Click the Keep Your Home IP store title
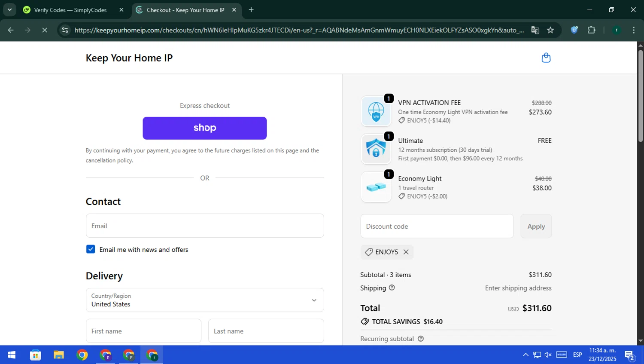Screen dimensions: 644x364 [x=129, y=58]
